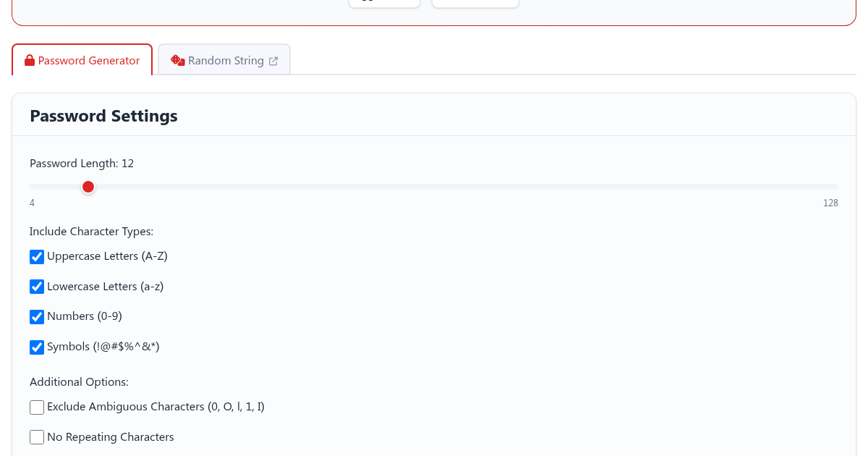Click the middle of the password length track
The height and width of the screenshot is (456, 868).
pos(434,187)
